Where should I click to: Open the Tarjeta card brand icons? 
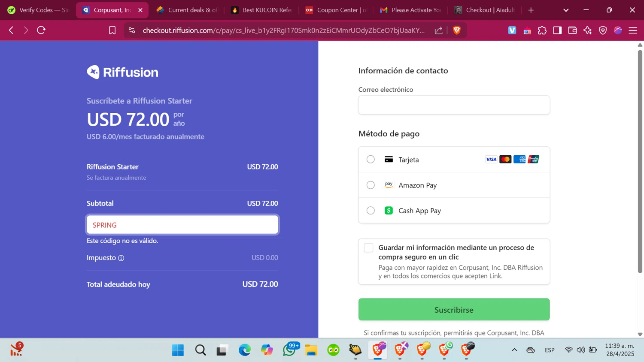[512, 160]
